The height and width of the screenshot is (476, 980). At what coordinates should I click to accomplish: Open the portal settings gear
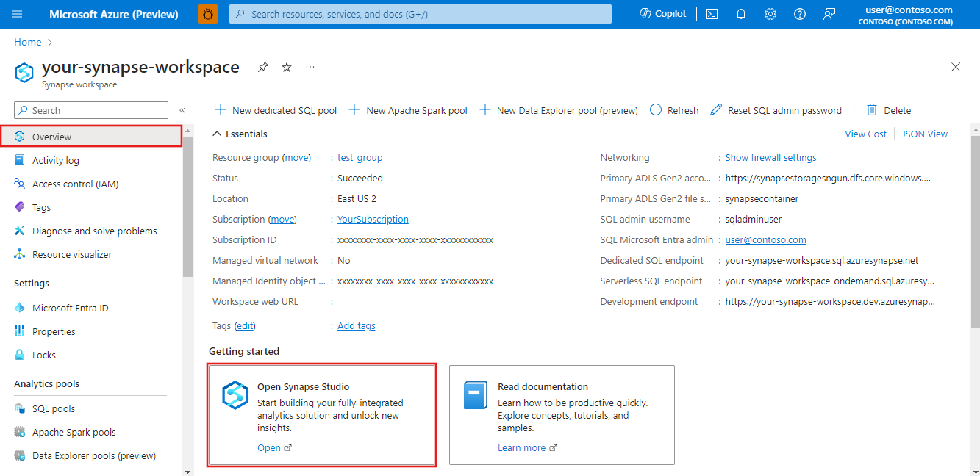click(x=770, y=13)
